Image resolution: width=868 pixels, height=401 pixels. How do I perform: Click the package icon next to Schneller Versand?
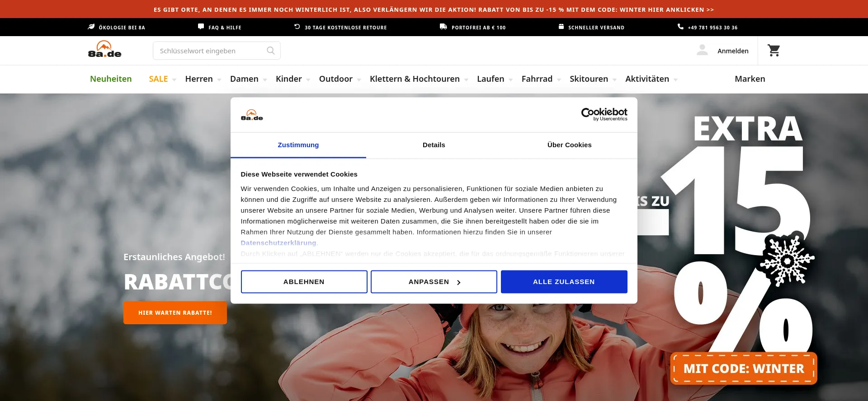coord(561,27)
